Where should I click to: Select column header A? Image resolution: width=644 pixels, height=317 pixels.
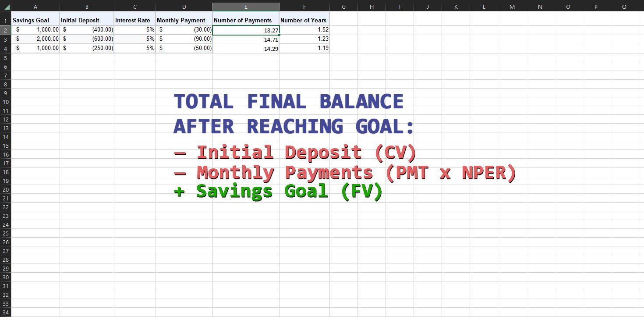pos(35,7)
